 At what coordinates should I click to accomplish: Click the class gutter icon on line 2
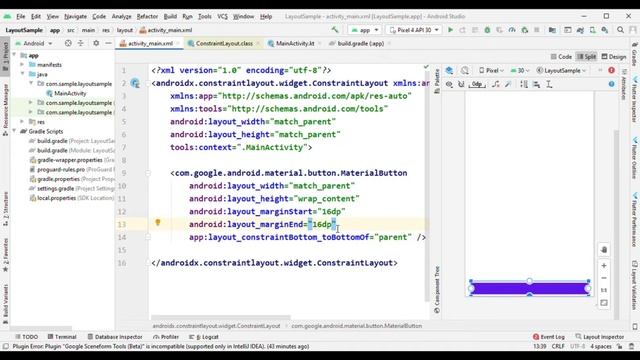135,83
